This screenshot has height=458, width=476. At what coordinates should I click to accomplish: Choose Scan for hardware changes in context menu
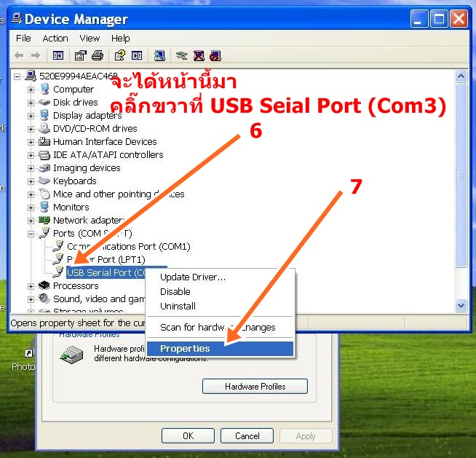coord(221,328)
